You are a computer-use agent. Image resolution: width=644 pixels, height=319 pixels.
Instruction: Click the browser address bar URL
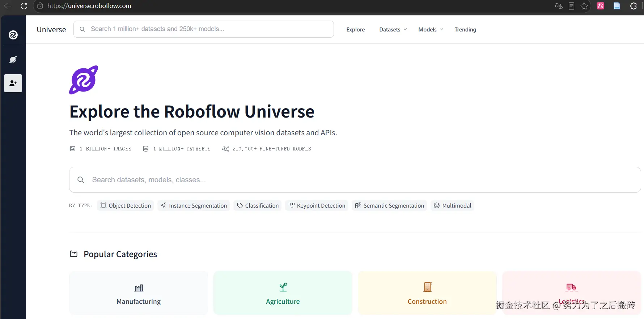click(89, 6)
